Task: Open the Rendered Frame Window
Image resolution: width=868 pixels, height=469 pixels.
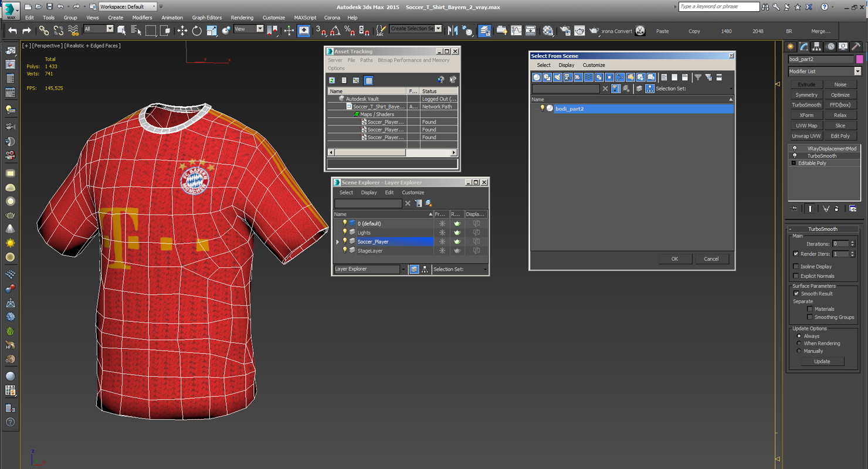Action: click(x=579, y=30)
